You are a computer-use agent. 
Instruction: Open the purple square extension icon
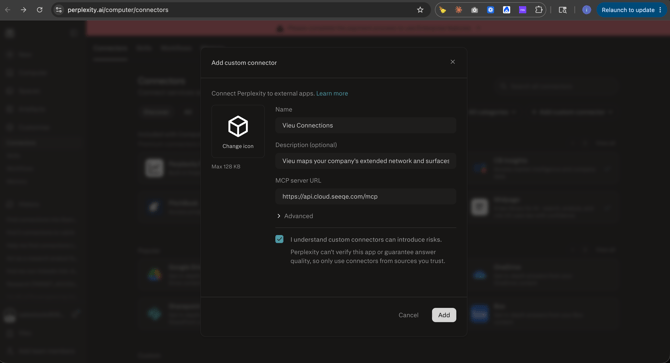[523, 10]
